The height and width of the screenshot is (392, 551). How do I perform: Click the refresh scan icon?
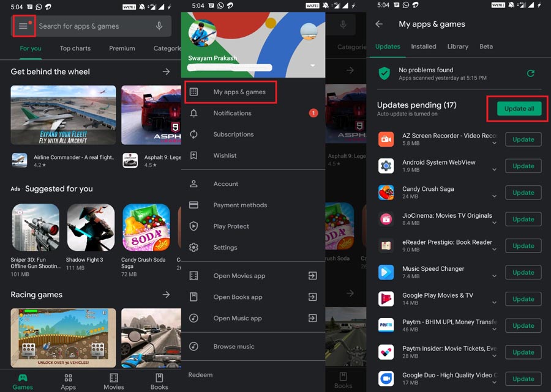point(531,73)
